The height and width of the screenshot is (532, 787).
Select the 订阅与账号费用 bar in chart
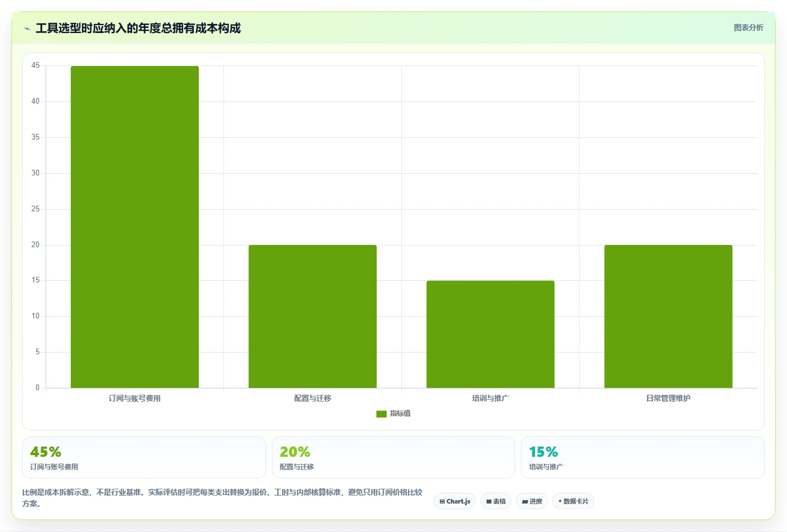click(134, 227)
